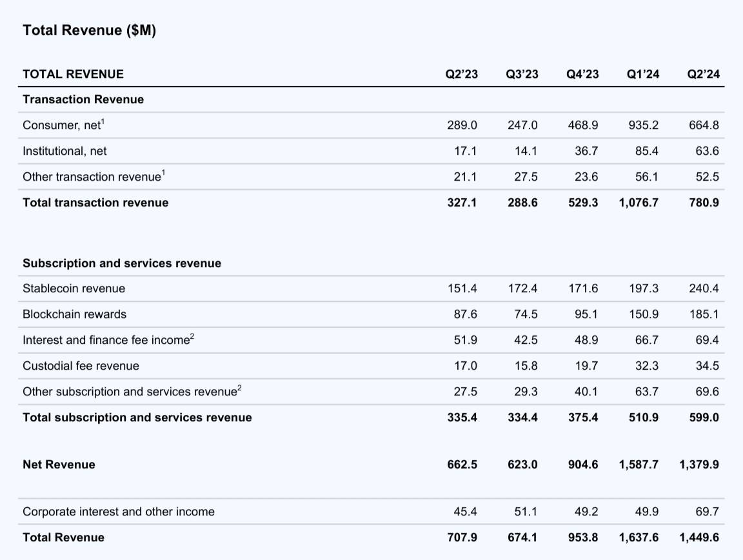Select the Q4'23 column header
The image size is (743, 560).
click(x=582, y=74)
